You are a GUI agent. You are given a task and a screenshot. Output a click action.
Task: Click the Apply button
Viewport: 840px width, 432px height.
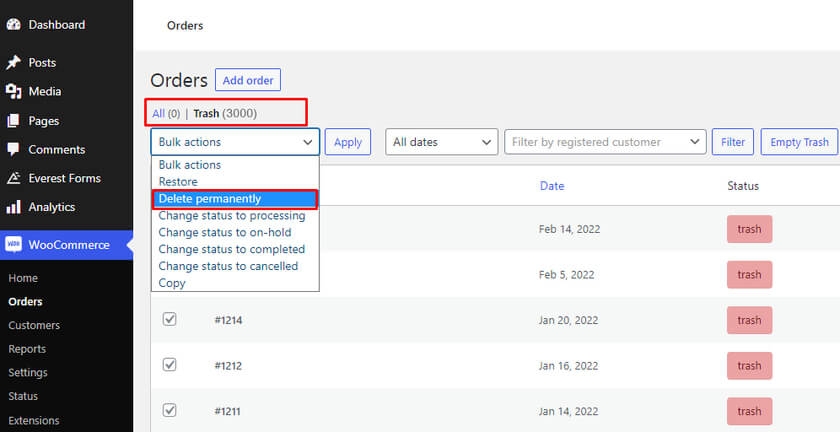(x=348, y=142)
